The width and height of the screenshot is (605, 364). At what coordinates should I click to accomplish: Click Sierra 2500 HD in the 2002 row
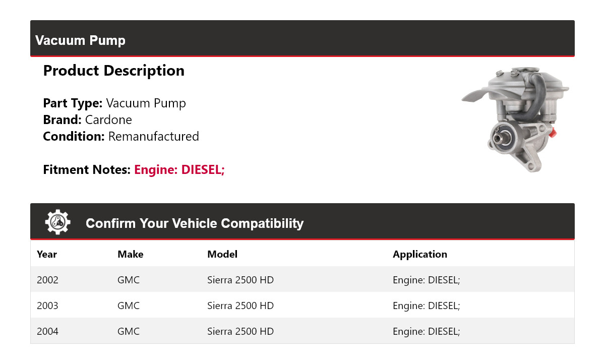tap(240, 280)
